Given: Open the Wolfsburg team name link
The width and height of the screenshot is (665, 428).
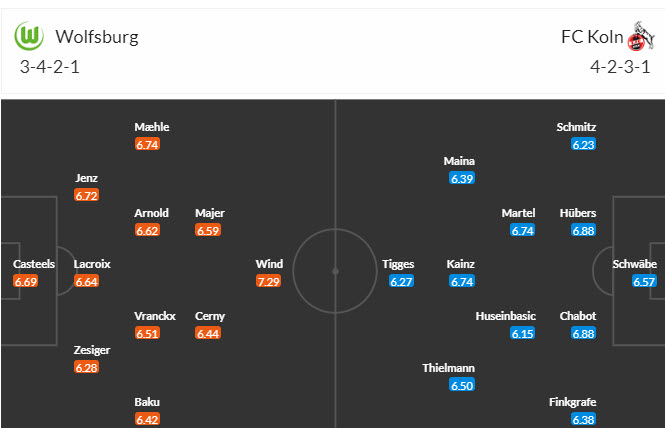Looking at the screenshot, I should [x=97, y=38].
